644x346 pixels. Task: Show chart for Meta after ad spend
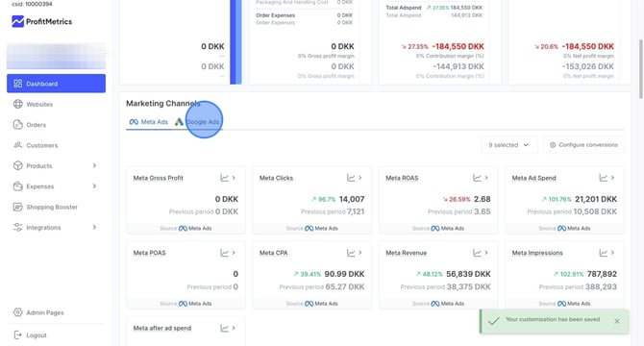[224, 328]
